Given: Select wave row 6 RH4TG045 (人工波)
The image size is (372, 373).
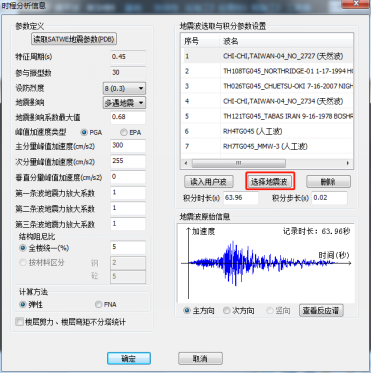Looking at the screenshot, I should click(267, 131).
